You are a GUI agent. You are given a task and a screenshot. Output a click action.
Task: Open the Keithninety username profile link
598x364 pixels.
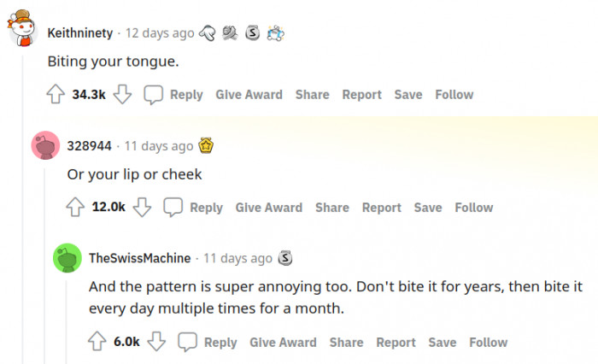click(80, 33)
